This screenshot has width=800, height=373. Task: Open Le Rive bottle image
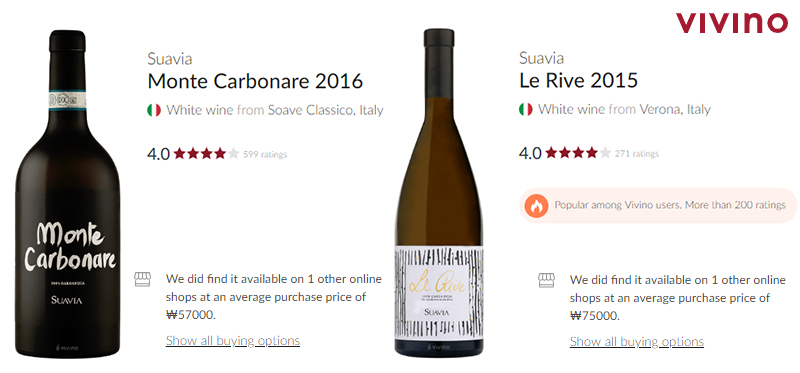click(x=439, y=193)
